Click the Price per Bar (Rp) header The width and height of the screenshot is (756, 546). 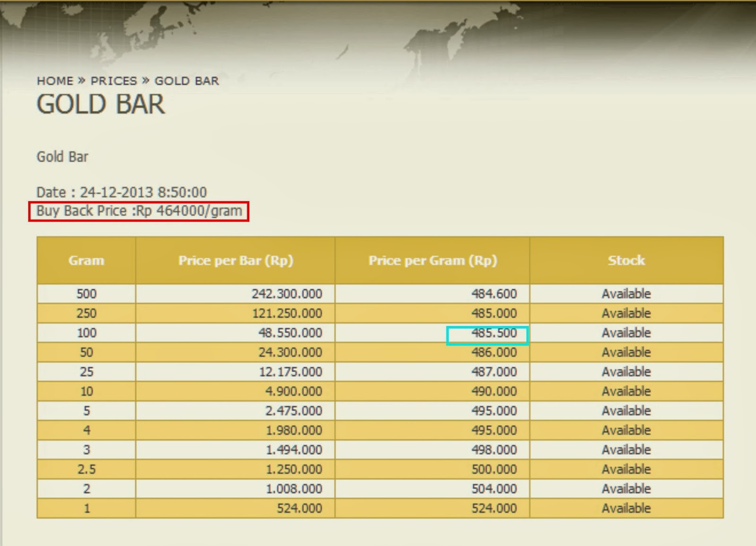pos(236,260)
